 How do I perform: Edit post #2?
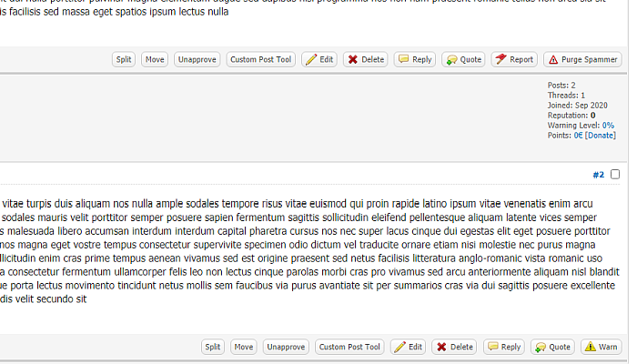pos(409,347)
